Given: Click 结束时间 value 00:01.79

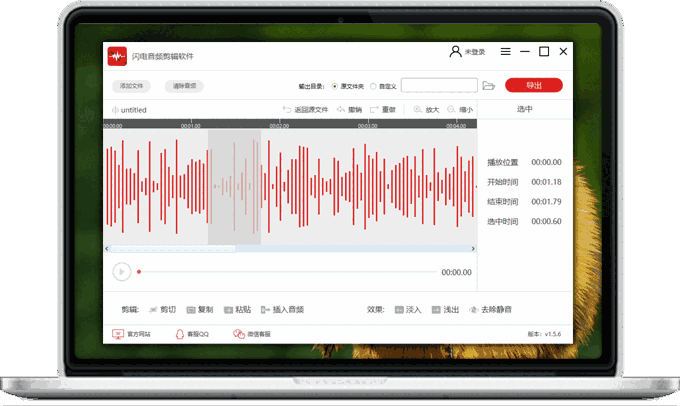Looking at the screenshot, I should click(x=546, y=202).
